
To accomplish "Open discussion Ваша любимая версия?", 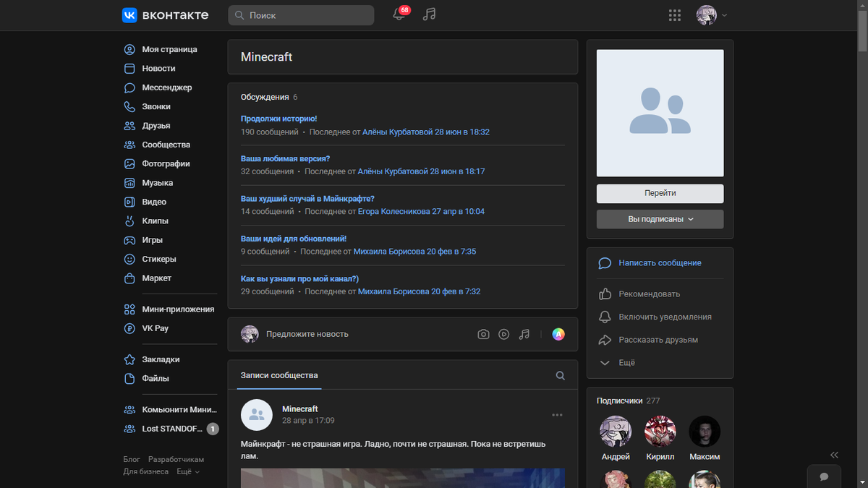I will pyautogui.click(x=285, y=158).
